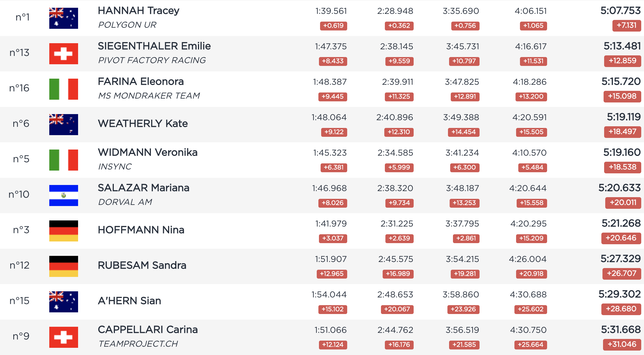Select the POLYGON UR team name

pyautogui.click(x=127, y=25)
